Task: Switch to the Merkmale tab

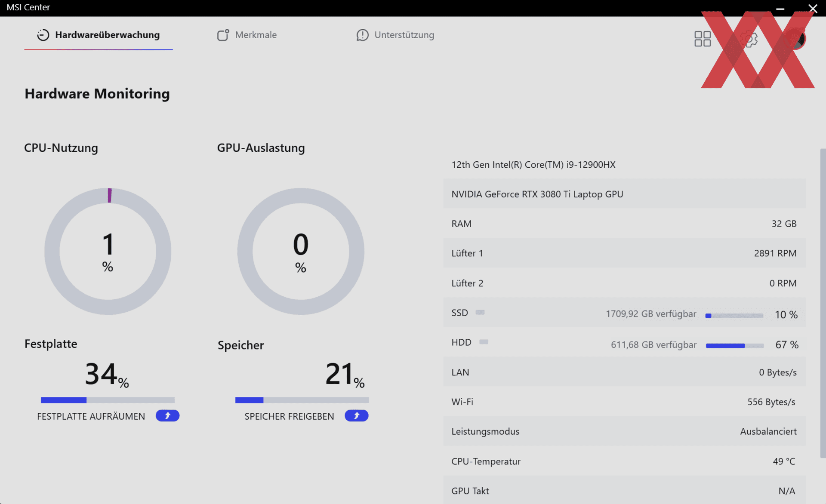Action: click(x=247, y=35)
